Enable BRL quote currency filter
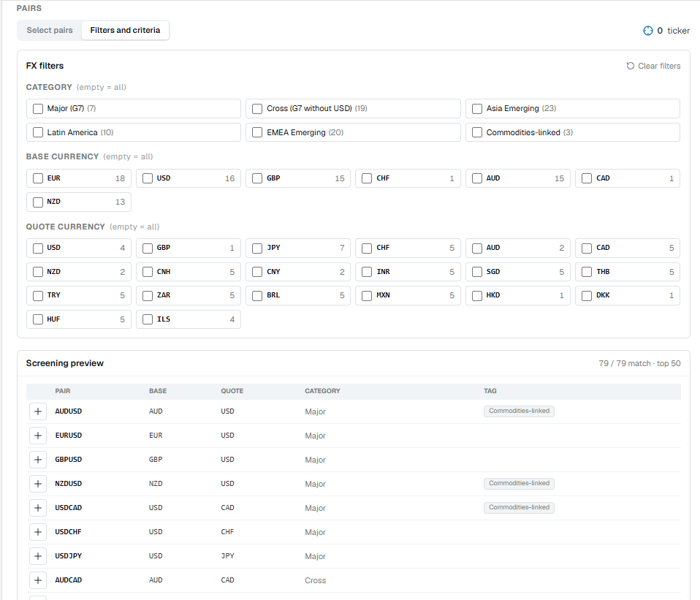700x600 pixels. pyautogui.click(x=257, y=295)
